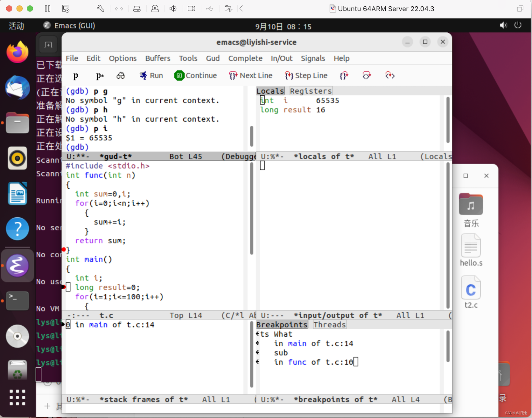
Task: Open the Options menu
Action: (122, 59)
